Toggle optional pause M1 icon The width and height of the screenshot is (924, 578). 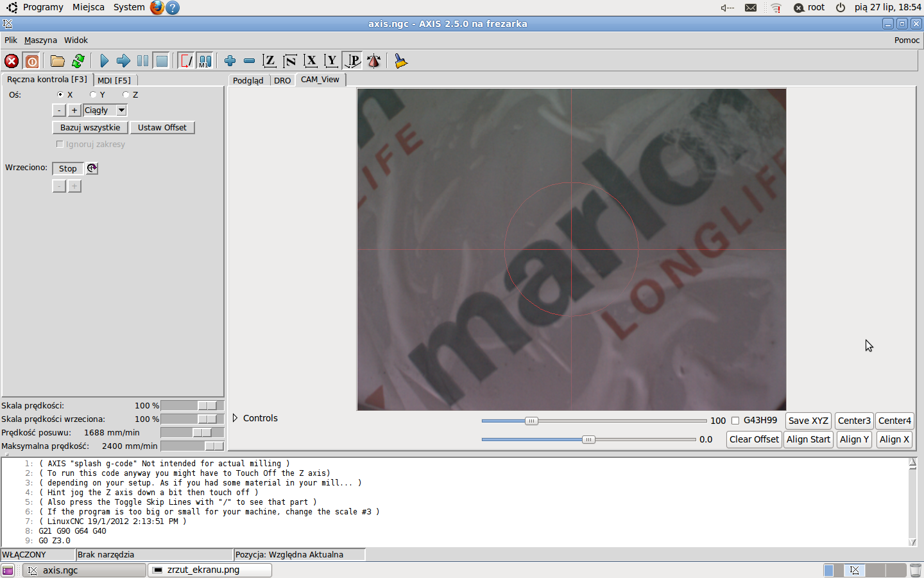tap(205, 61)
